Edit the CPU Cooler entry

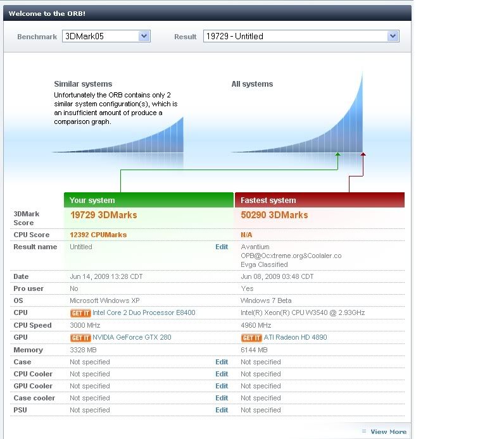coord(222,374)
